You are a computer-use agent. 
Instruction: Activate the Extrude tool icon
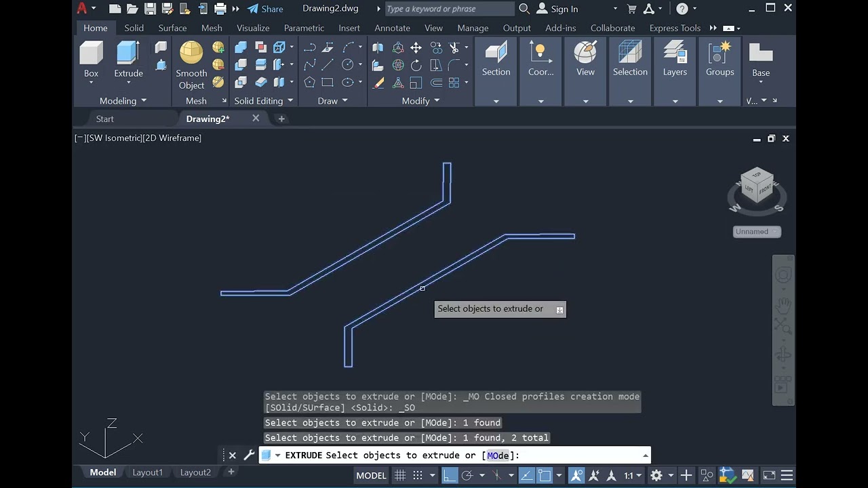128,54
